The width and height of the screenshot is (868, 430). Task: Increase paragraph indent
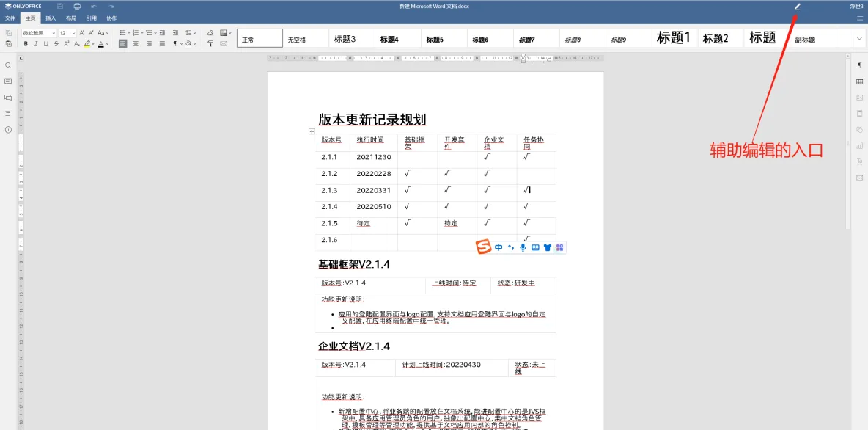tap(175, 33)
